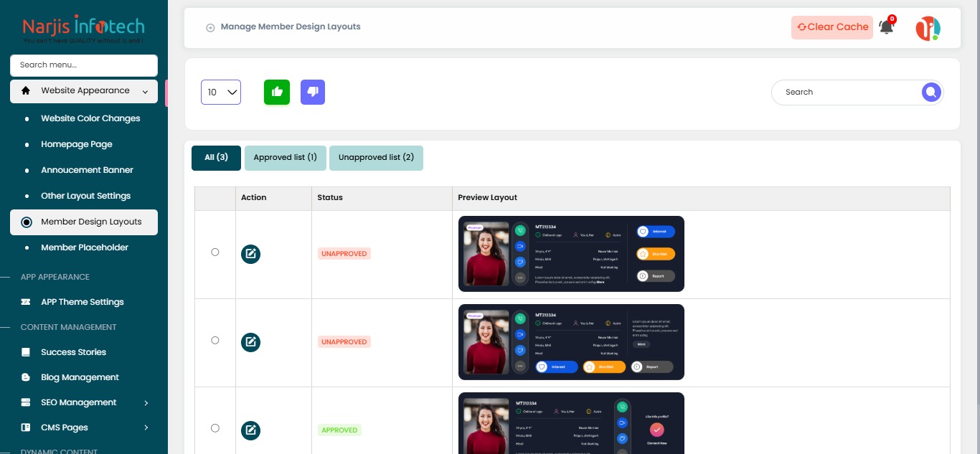Click the green thumbs-up approve button
Screen dimensions: 980x454
coord(277,92)
